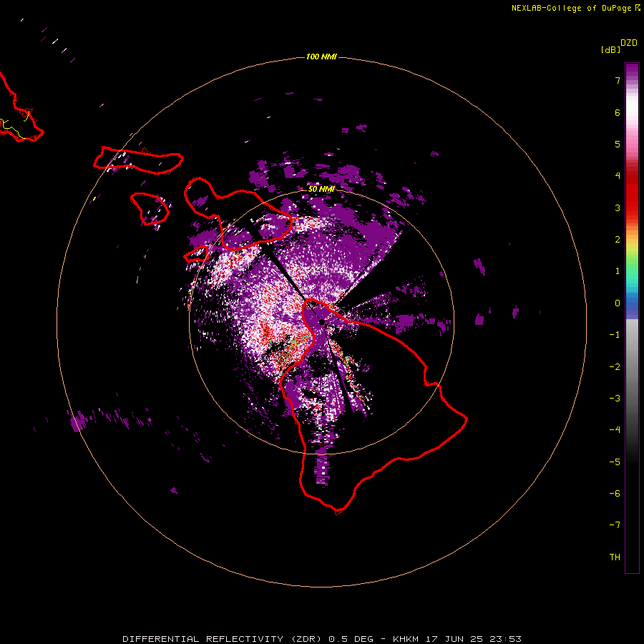The height and width of the screenshot is (644, 644).
Task: Click the black radar site dot at center
Action: (321, 321)
